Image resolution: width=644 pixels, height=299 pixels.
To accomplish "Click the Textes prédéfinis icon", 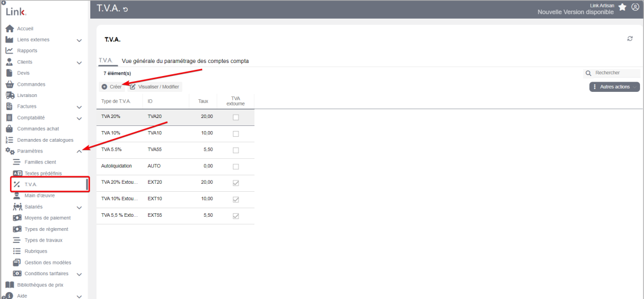I will (17, 173).
